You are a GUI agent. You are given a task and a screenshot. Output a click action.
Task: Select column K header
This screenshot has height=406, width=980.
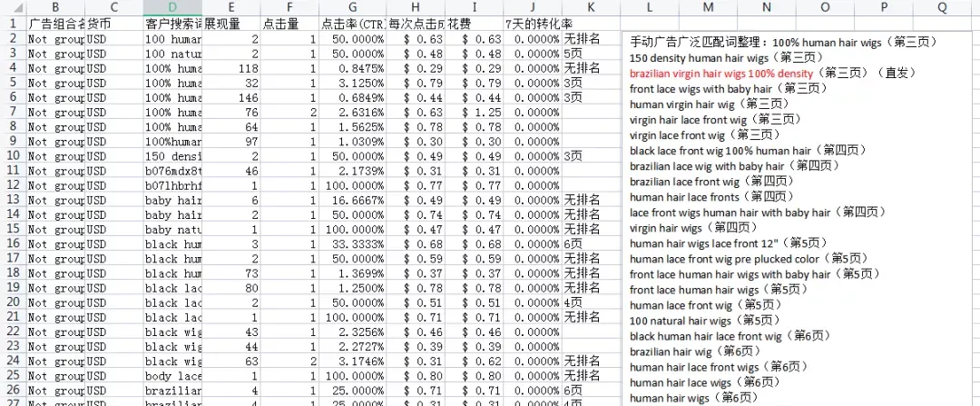click(591, 7)
